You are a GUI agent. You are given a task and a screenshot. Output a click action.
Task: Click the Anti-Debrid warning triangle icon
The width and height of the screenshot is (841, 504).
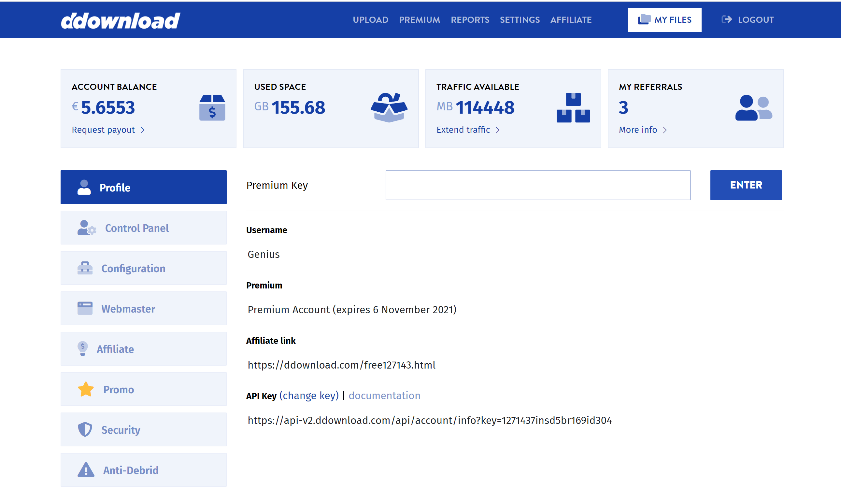pyautogui.click(x=86, y=470)
